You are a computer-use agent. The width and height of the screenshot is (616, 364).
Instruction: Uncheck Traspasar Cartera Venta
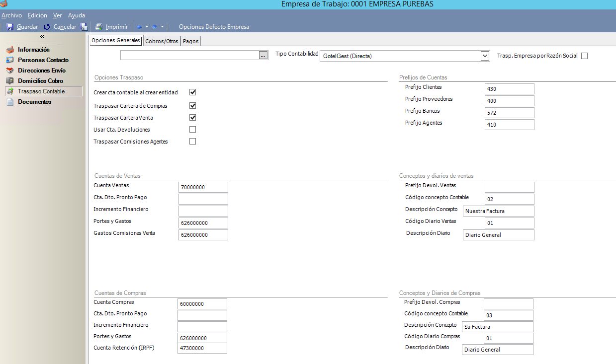coord(193,118)
